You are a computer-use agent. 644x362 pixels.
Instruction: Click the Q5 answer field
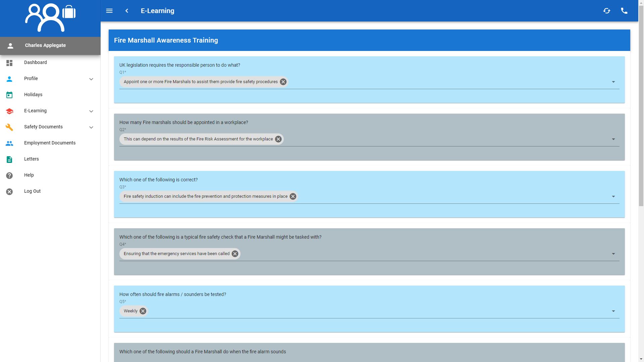(369, 311)
